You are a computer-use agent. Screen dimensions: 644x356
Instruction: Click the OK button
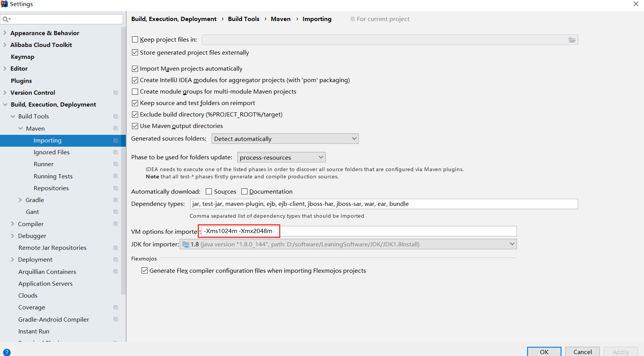pos(544,352)
